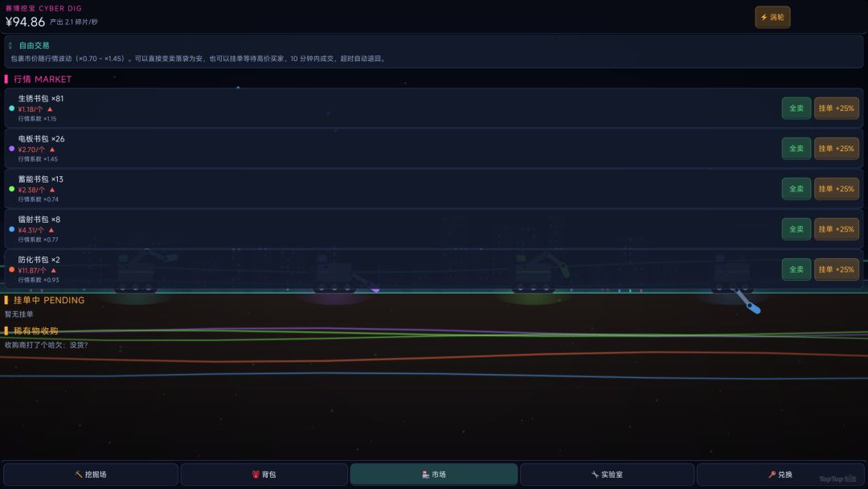
Task: Select the item name 镭射书包 ×8
Action: (x=39, y=220)
